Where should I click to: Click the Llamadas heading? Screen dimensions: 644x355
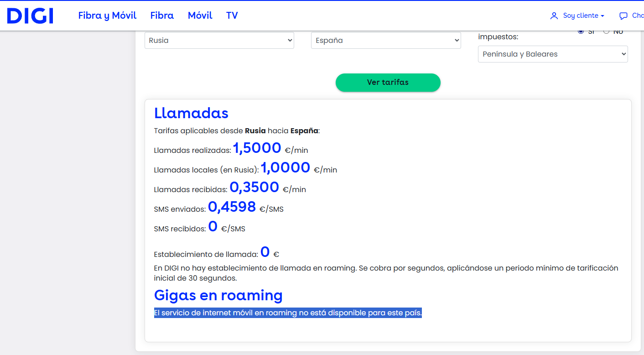[x=191, y=113]
